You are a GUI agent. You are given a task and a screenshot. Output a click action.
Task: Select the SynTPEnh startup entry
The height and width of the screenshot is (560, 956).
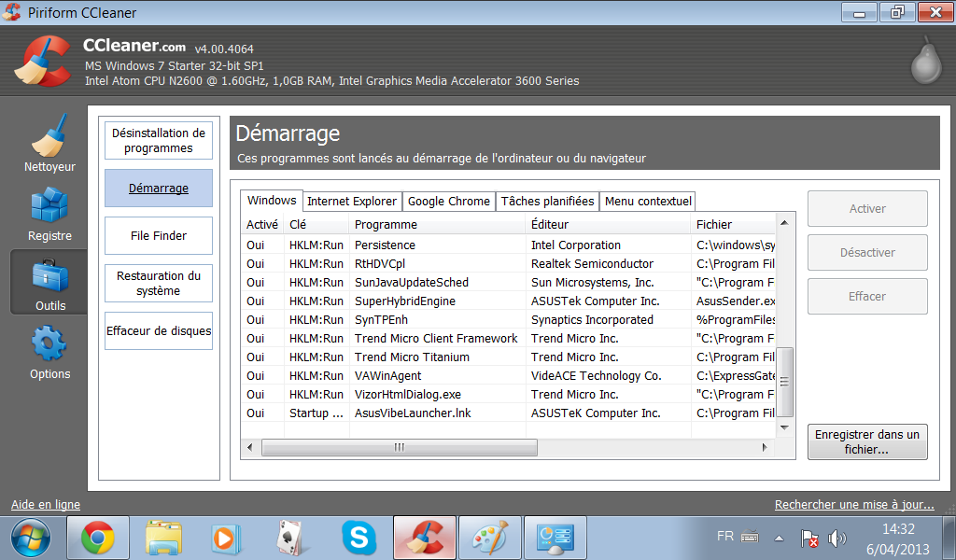click(x=508, y=320)
